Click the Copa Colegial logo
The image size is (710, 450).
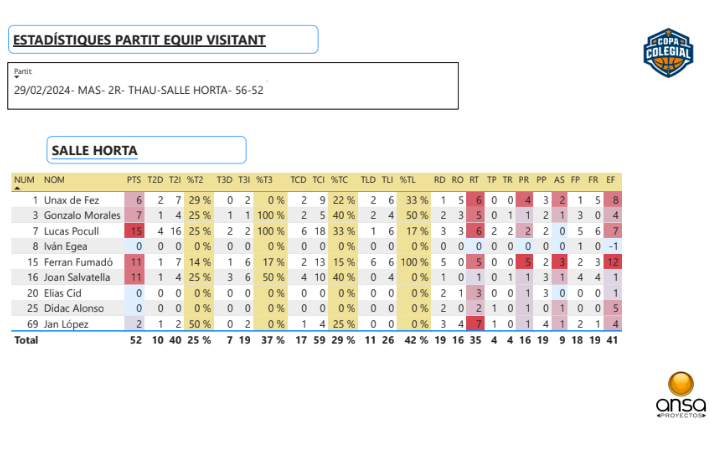click(x=664, y=52)
